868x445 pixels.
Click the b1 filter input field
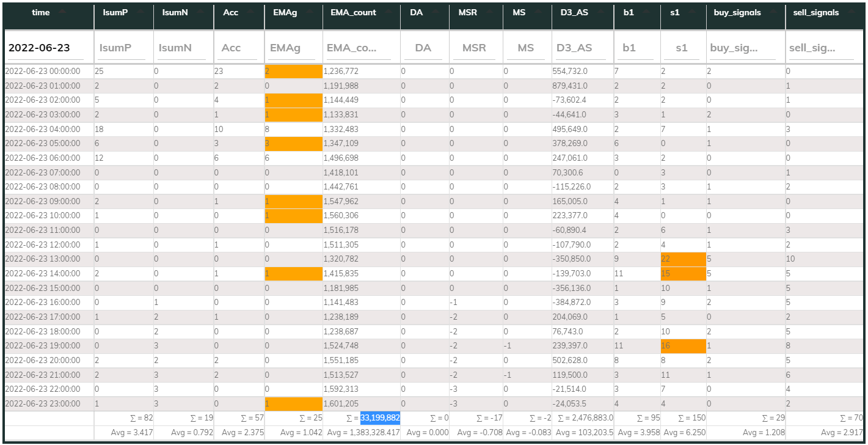click(x=637, y=48)
